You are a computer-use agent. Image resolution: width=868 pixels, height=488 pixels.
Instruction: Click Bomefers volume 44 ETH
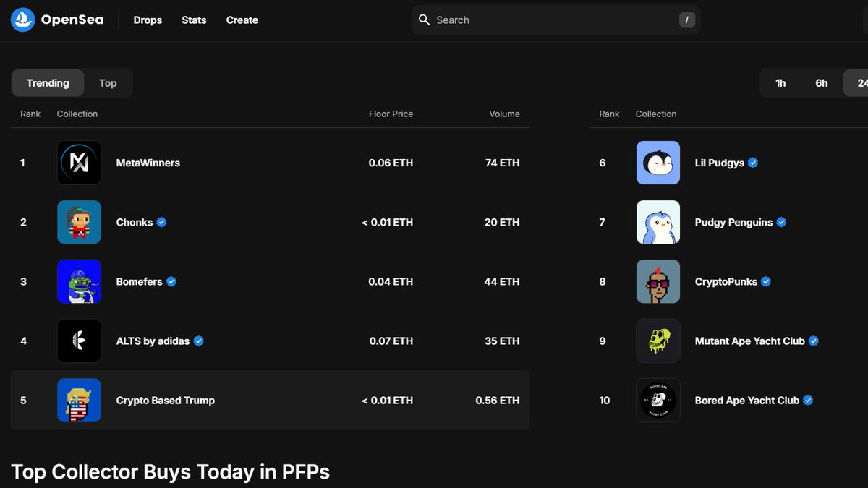point(502,281)
